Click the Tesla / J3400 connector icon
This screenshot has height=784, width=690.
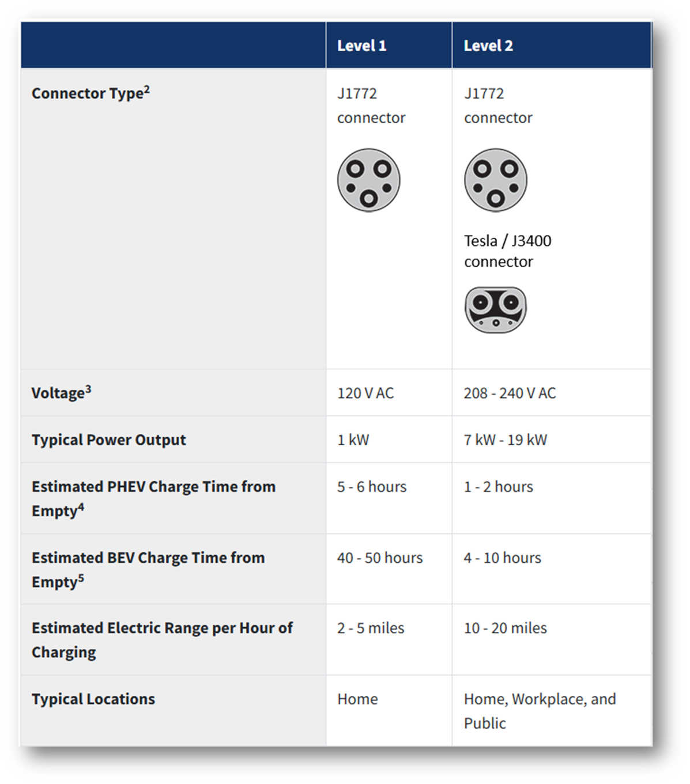pyautogui.click(x=495, y=309)
